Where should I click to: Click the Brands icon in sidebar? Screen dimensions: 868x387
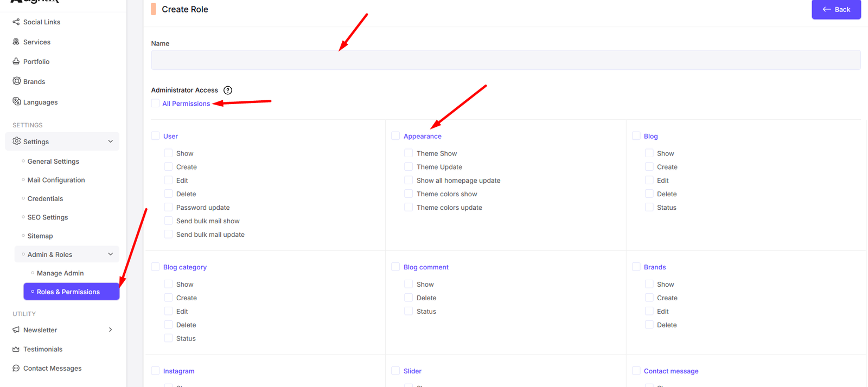pos(16,81)
